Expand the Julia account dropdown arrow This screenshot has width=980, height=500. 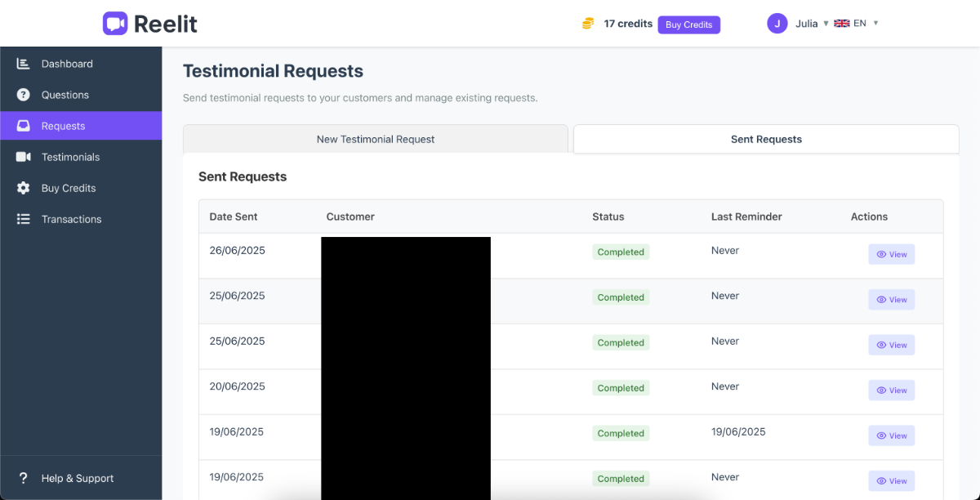tap(826, 24)
